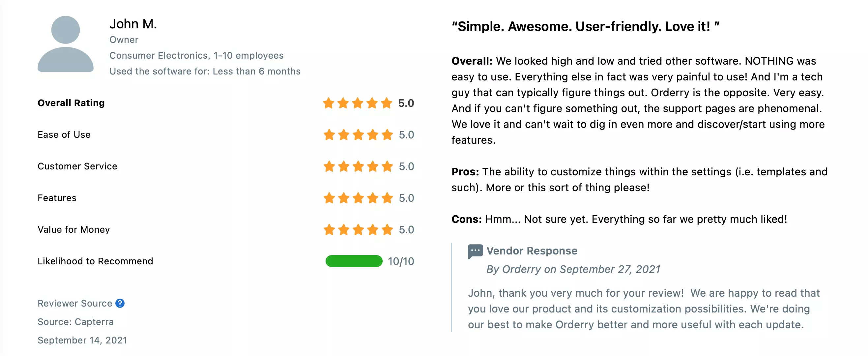Click the Ease of Use stars
This screenshot has width=868, height=356.
358,135
